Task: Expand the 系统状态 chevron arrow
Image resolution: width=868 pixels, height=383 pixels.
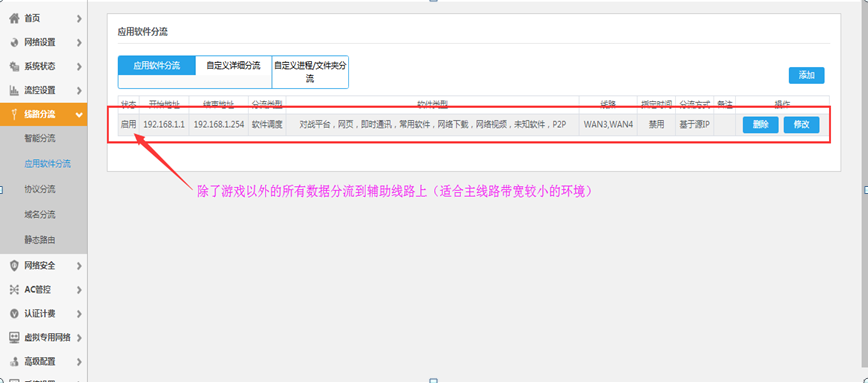Action: click(x=79, y=66)
